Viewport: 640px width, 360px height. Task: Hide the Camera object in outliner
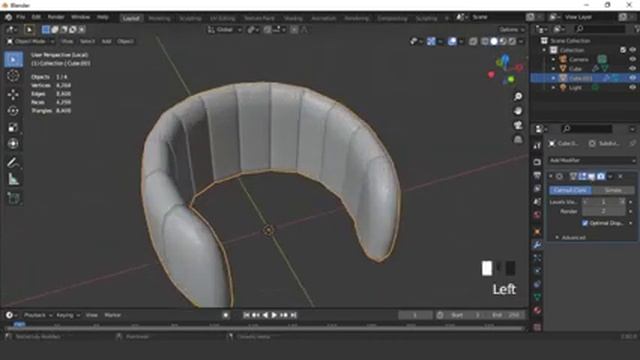(632, 59)
